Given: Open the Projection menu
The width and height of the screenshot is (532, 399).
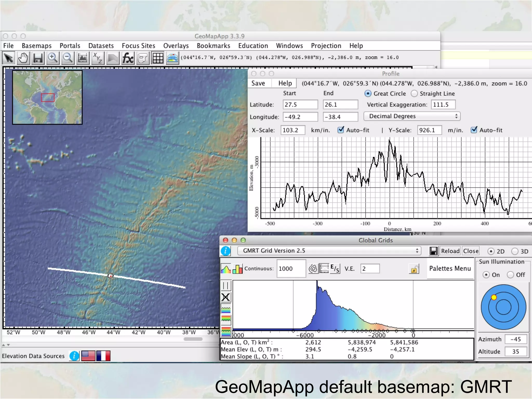Looking at the screenshot, I should pos(326,46).
